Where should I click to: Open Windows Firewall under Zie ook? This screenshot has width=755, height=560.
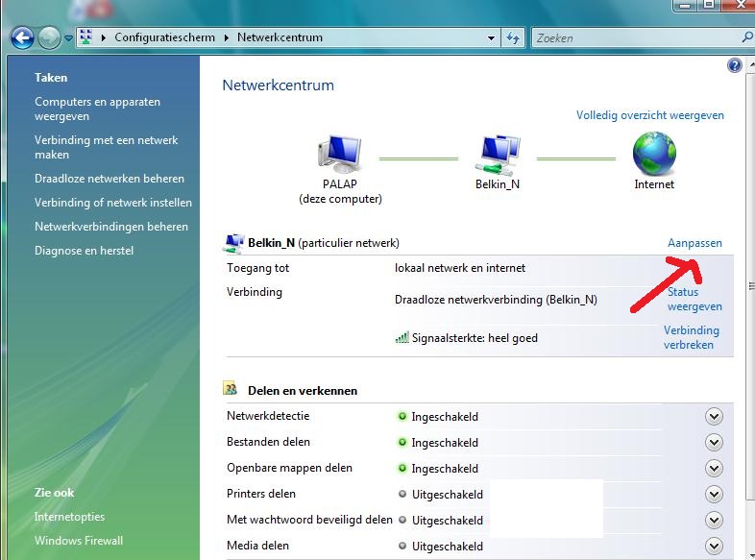click(x=79, y=541)
